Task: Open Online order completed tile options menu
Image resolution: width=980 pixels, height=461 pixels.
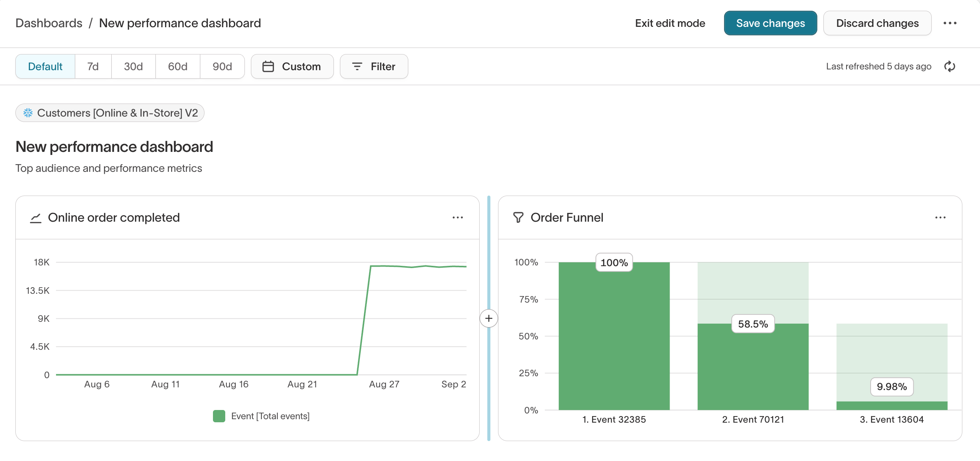Action: pos(457,217)
